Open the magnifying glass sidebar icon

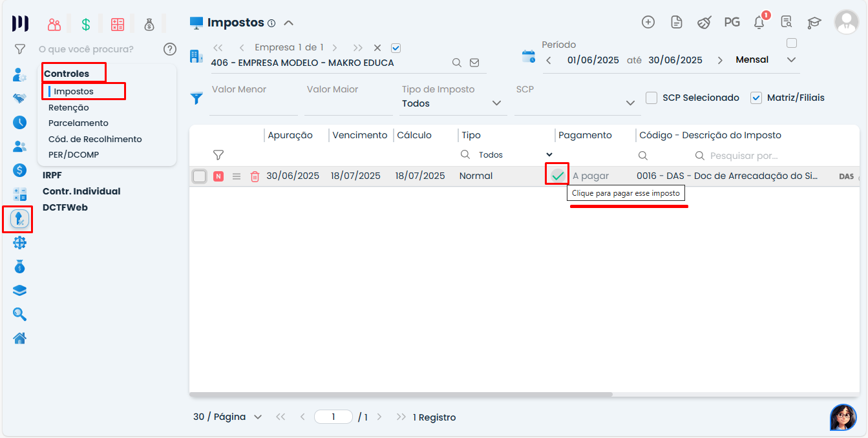coord(19,314)
